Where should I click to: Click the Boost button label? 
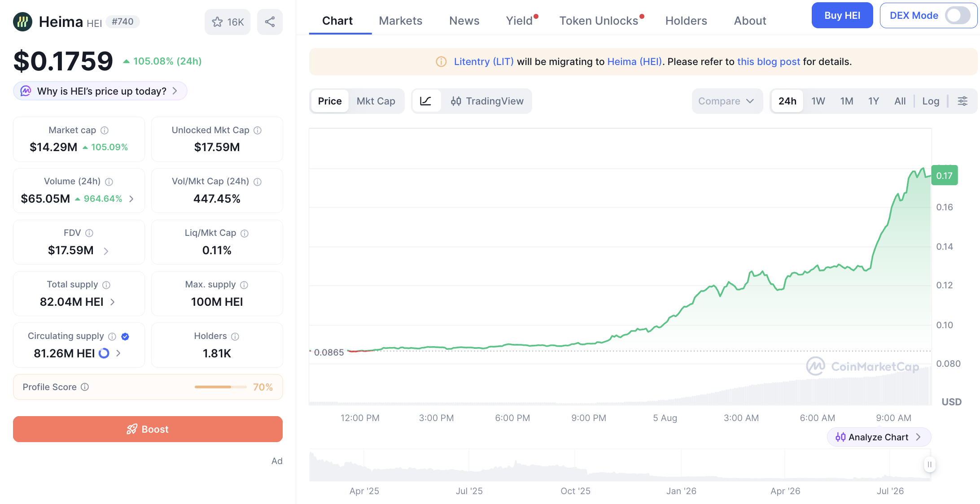click(x=155, y=429)
